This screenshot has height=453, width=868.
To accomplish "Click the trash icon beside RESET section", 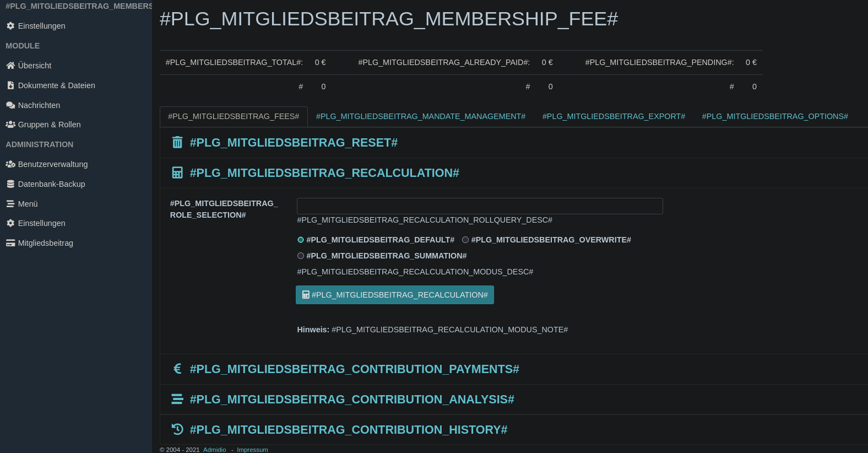I will pos(177,143).
